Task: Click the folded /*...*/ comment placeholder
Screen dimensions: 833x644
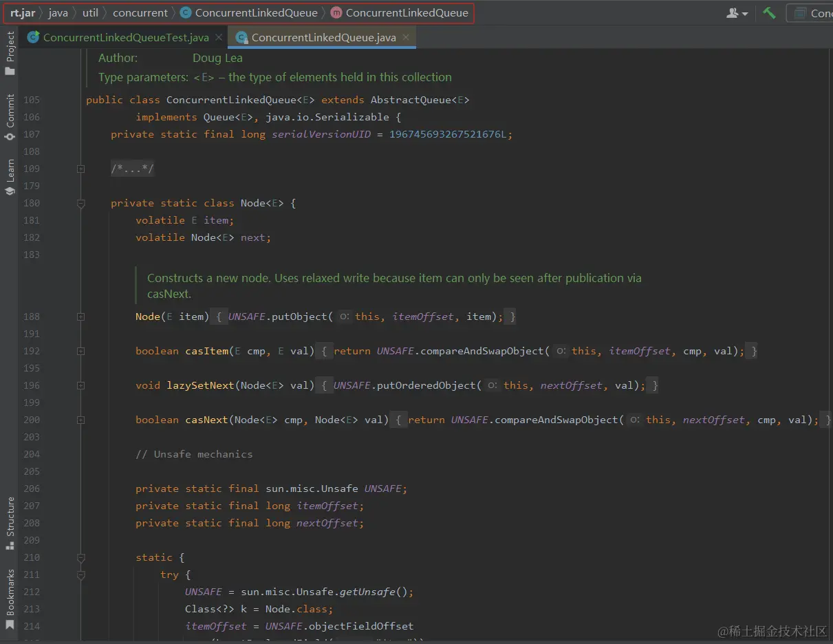Action: click(x=132, y=169)
